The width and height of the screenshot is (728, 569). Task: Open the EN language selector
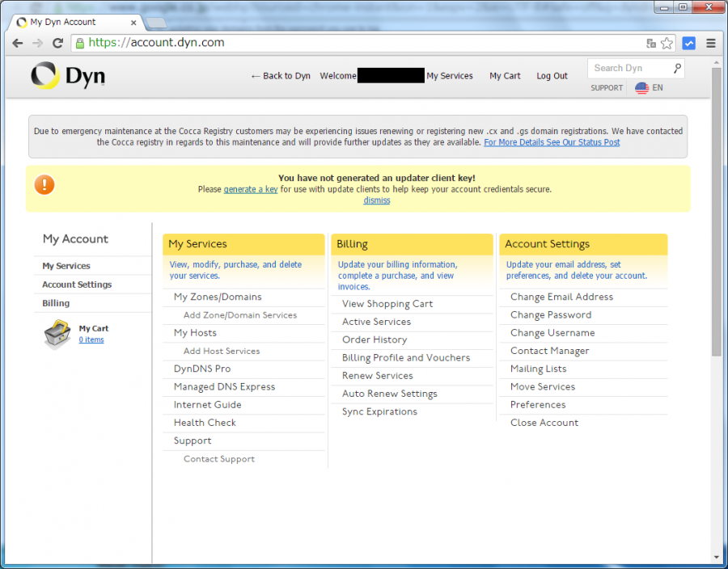click(x=658, y=87)
